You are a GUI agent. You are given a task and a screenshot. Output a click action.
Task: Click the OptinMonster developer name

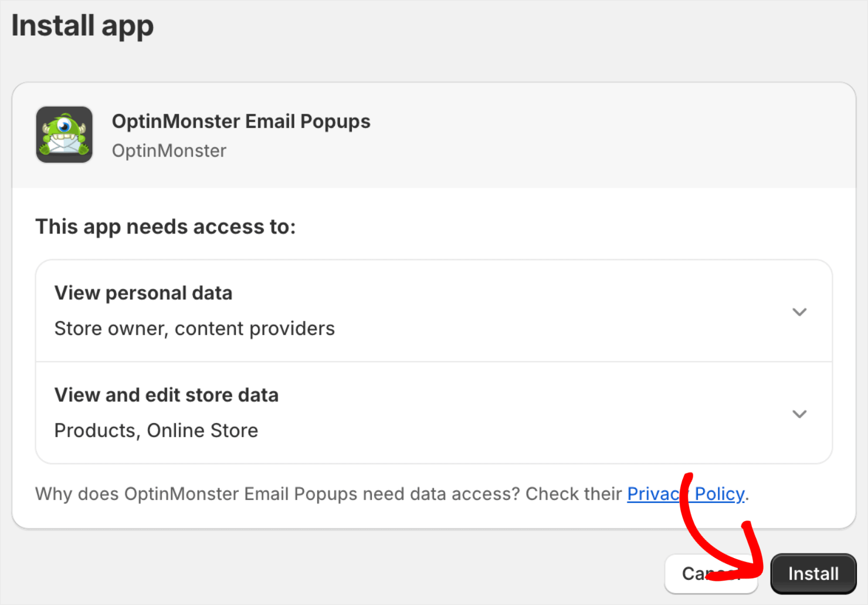pos(169,151)
